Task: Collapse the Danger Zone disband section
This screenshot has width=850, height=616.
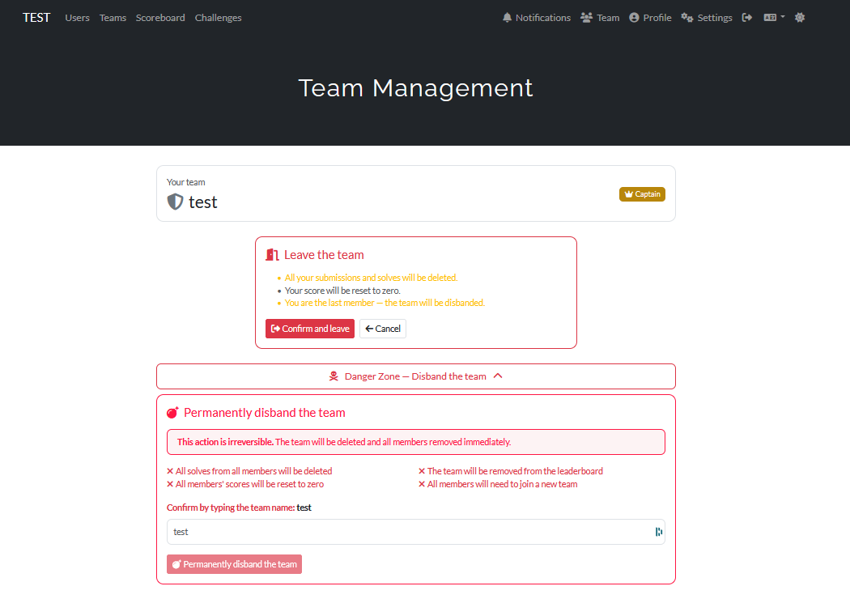Action: 415,376
